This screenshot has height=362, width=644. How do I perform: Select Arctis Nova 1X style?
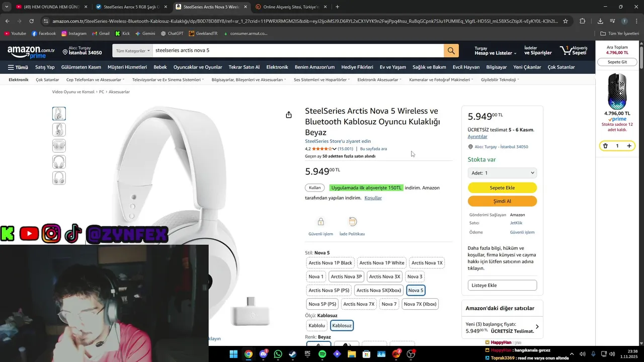427,263
